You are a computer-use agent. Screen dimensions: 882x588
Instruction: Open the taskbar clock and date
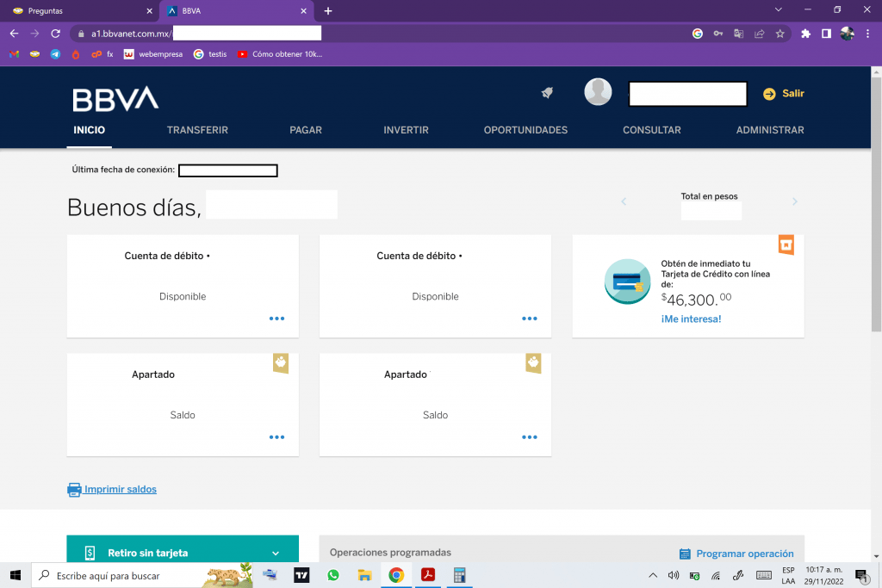tap(823, 575)
